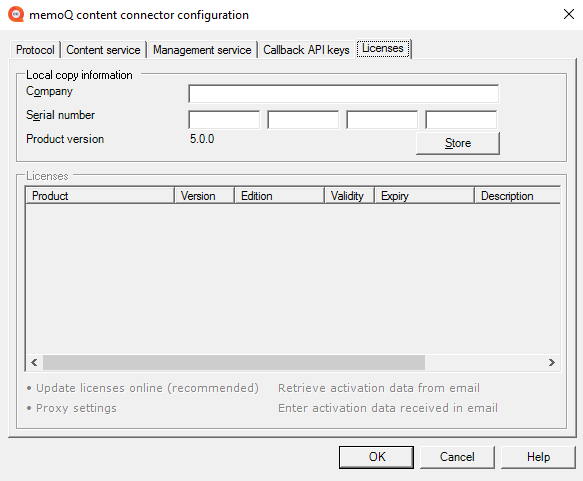Select the Licenses tab
This screenshot has width=583, height=481.
pos(383,49)
